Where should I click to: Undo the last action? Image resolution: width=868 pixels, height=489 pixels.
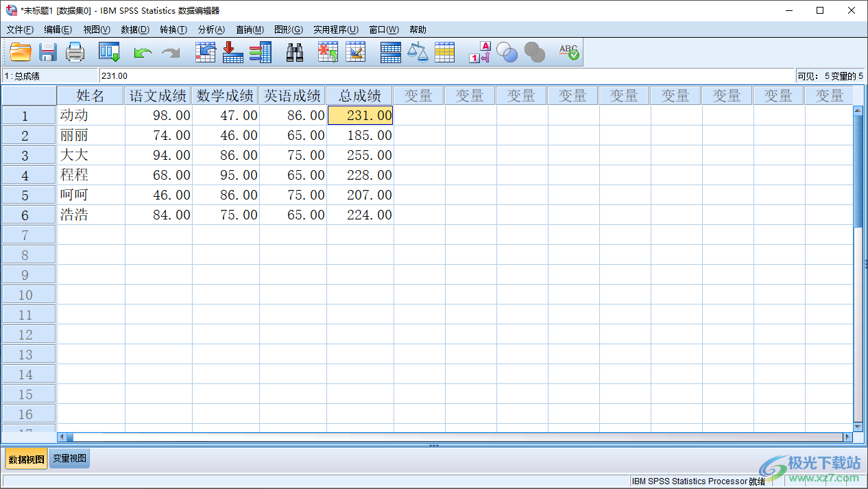143,52
